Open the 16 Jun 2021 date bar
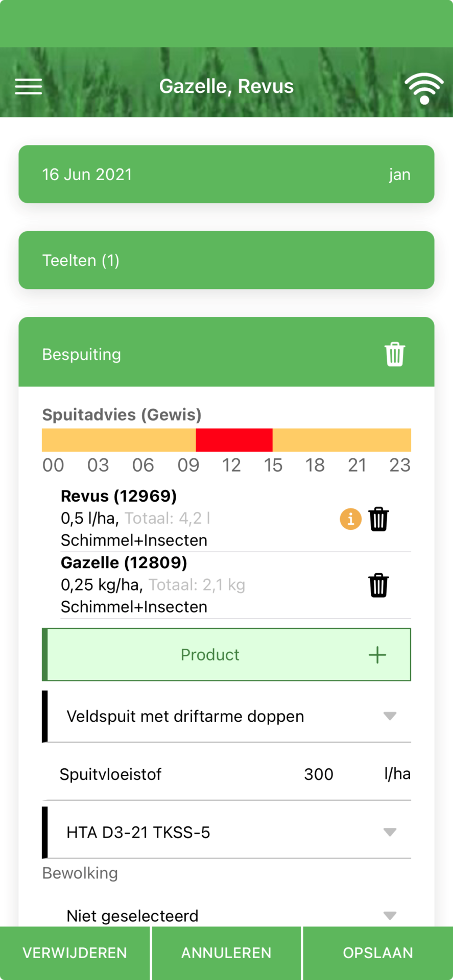Image resolution: width=453 pixels, height=980 pixels. (x=226, y=175)
